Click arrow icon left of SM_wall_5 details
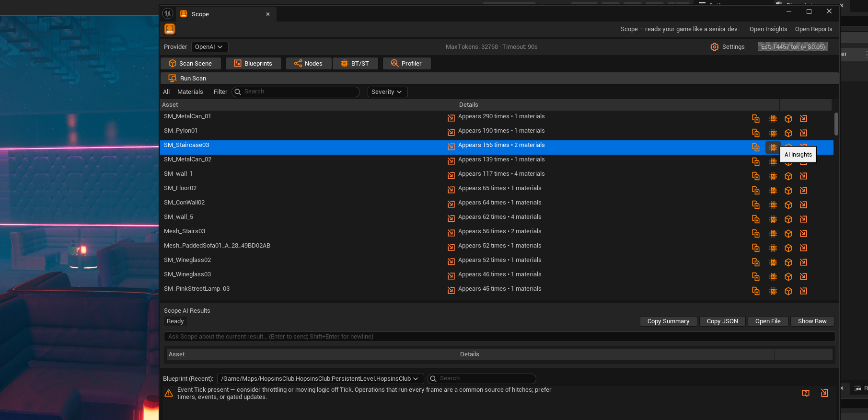This screenshot has height=420, width=868. coord(451,218)
